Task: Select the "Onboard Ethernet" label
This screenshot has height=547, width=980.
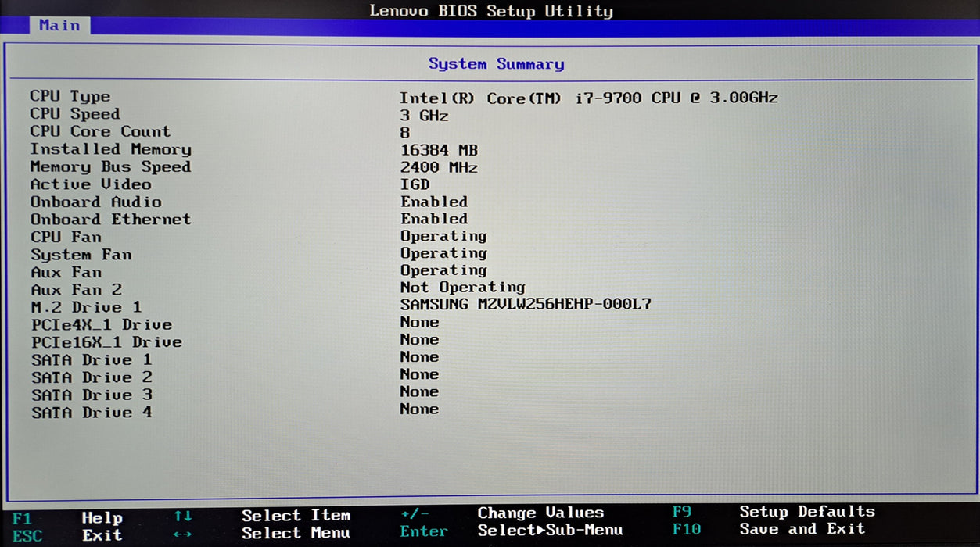Action: coord(110,220)
